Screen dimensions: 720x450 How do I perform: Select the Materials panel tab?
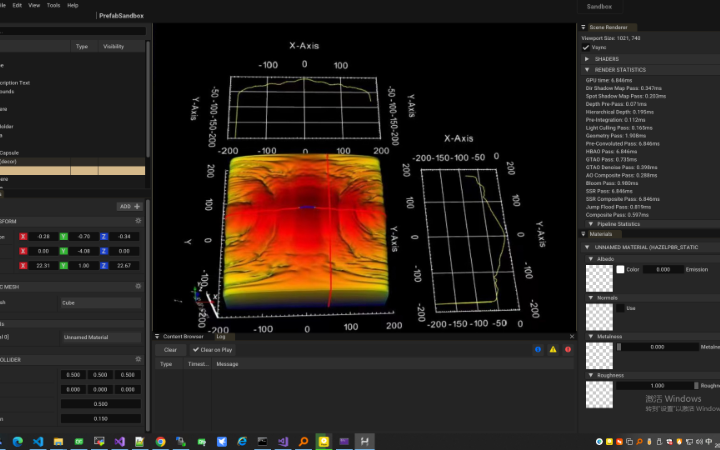pos(601,234)
